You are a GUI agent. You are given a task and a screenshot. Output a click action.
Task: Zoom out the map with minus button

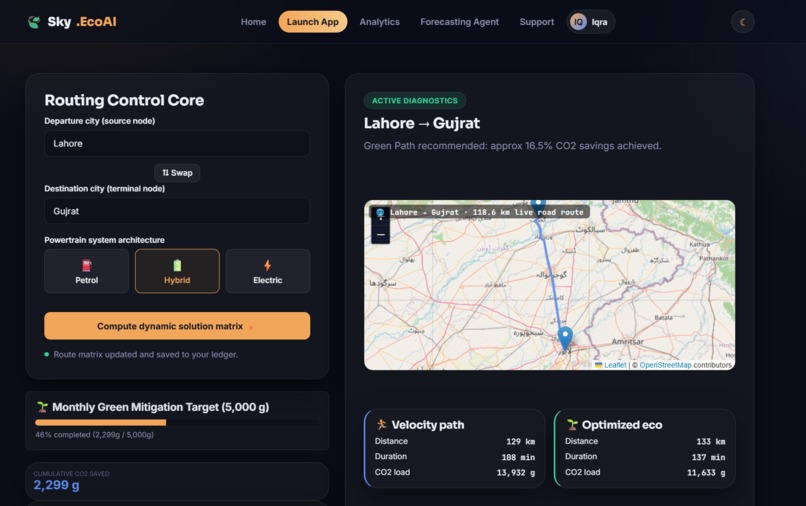point(380,234)
